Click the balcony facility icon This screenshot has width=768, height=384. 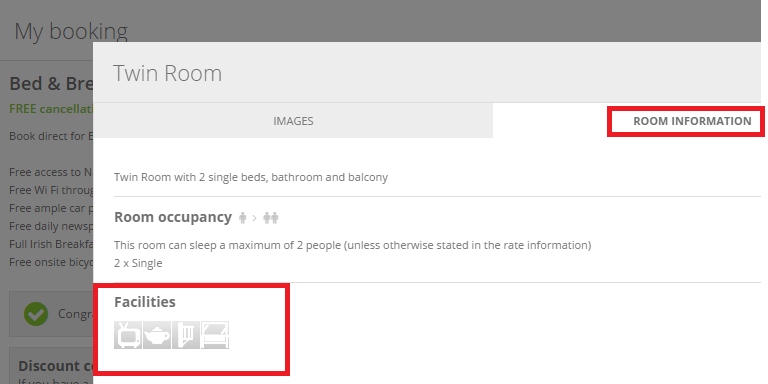click(186, 335)
